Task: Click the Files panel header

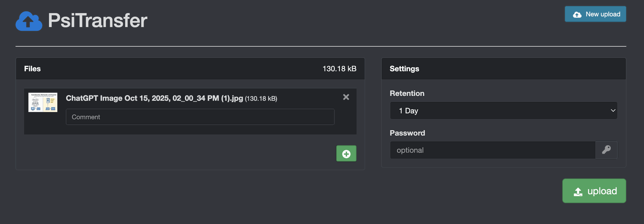Action: pyautogui.click(x=33, y=69)
